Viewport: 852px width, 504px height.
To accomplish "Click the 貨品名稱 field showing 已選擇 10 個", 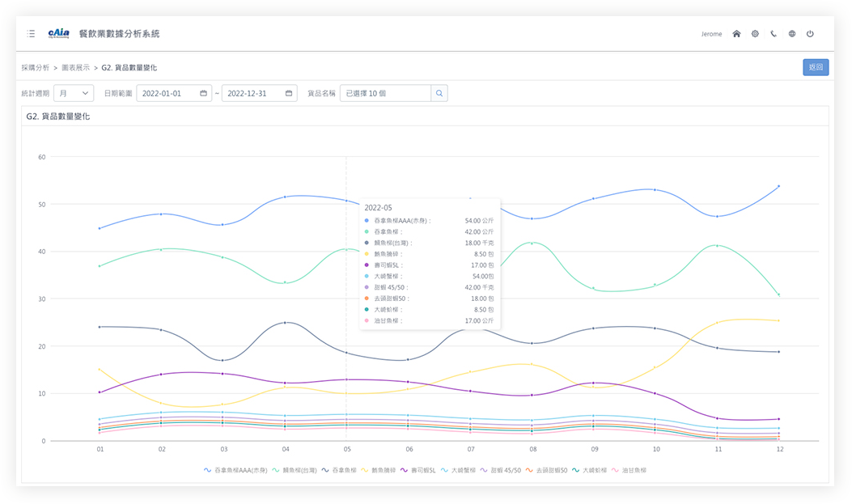I will (x=385, y=93).
